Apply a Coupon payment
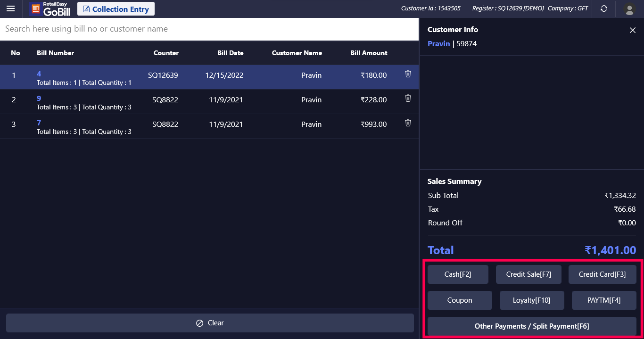Viewport: 644px width, 339px height. point(460,300)
